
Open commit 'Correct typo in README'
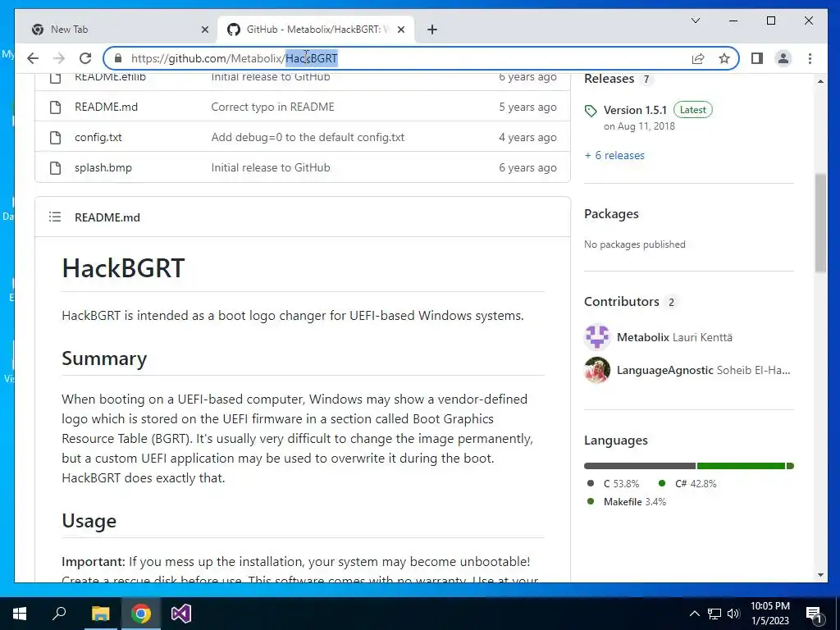coord(272,107)
